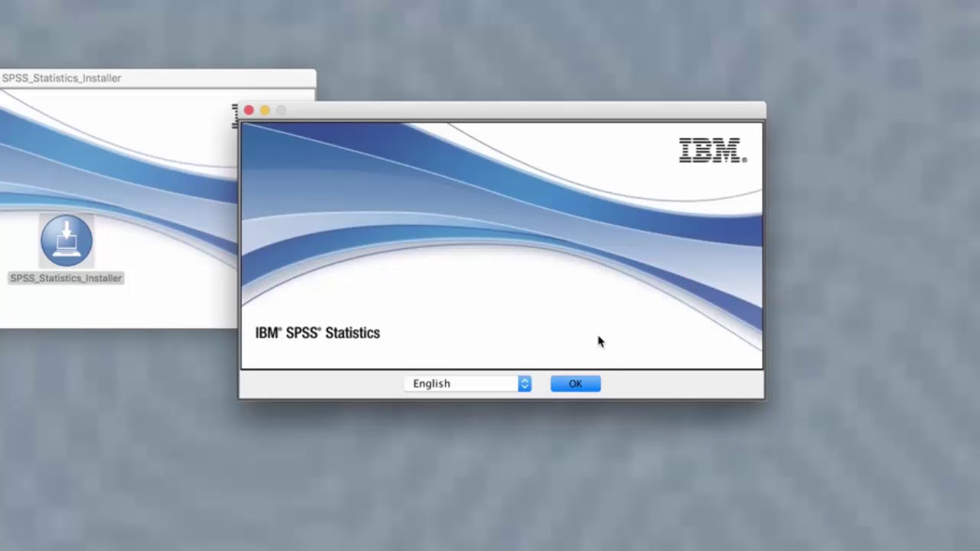Select the SPSS_Statistics_Installer file name label
This screenshot has width=980, height=551.
tap(66, 278)
